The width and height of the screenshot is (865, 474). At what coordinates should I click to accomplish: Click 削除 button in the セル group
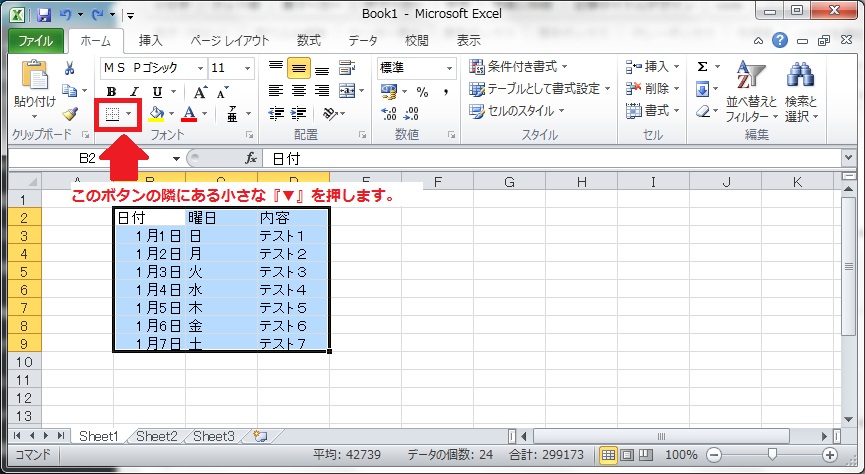tap(652, 89)
